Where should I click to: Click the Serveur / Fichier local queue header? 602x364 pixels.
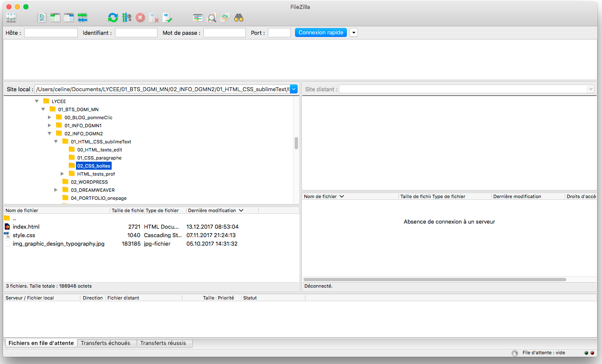(x=42, y=298)
